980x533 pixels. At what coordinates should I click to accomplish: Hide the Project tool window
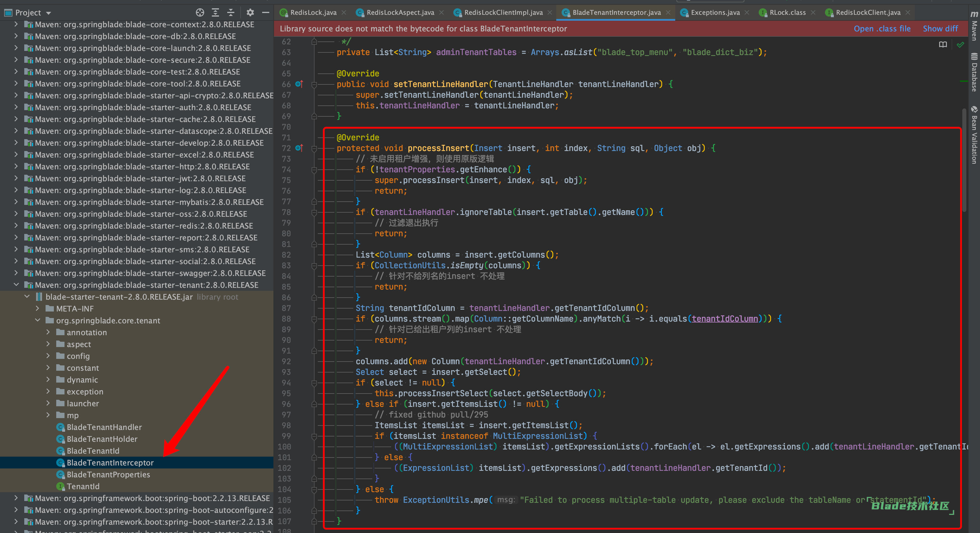pos(265,12)
